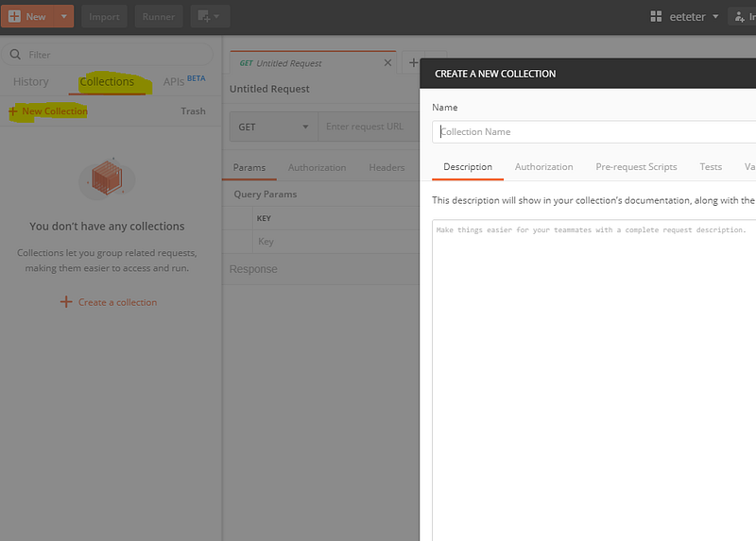Switch to the APIs BETA tab

pyautogui.click(x=184, y=81)
